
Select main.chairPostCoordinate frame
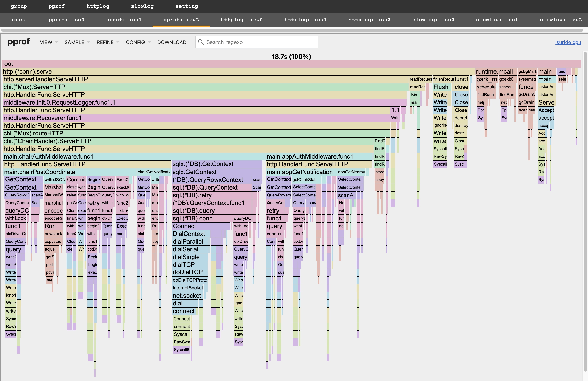point(70,172)
